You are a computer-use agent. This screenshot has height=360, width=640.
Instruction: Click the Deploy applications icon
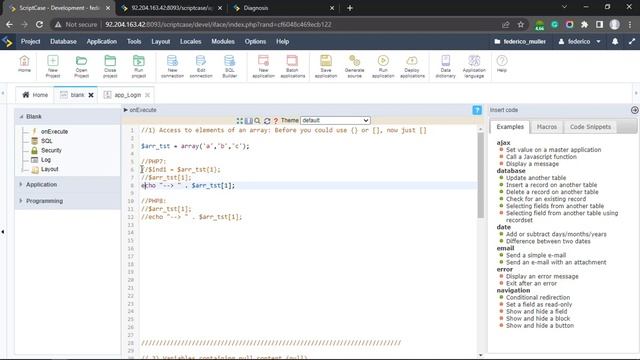[x=412, y=67]
